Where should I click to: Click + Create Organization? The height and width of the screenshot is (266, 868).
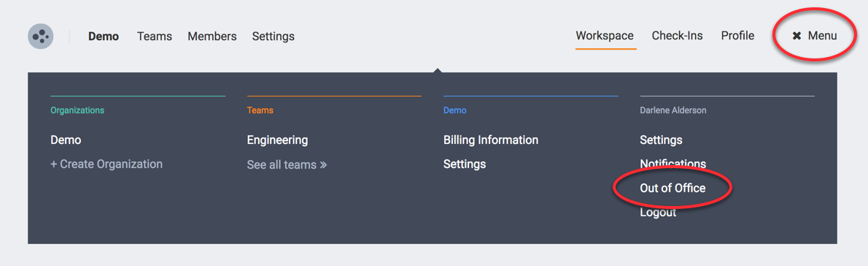tap(106, 164)
